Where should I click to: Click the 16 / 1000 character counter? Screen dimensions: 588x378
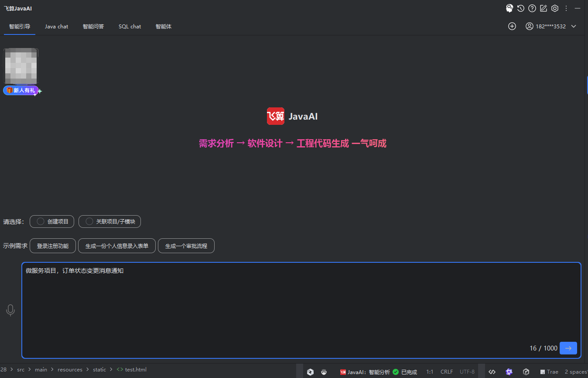[x=544, y=348]
